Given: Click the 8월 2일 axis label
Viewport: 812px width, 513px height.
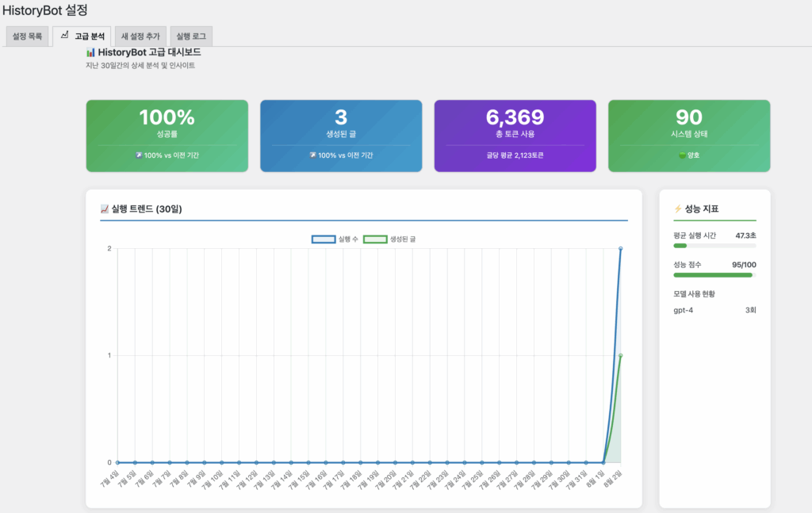Looking at the screenshot, I should tap(614, 478).
